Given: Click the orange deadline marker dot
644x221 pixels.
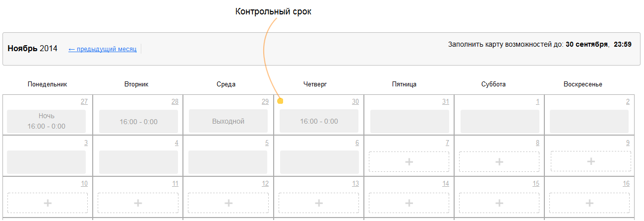Looking at the screenshot, I should pyautogui.click(x=280, y=101).
